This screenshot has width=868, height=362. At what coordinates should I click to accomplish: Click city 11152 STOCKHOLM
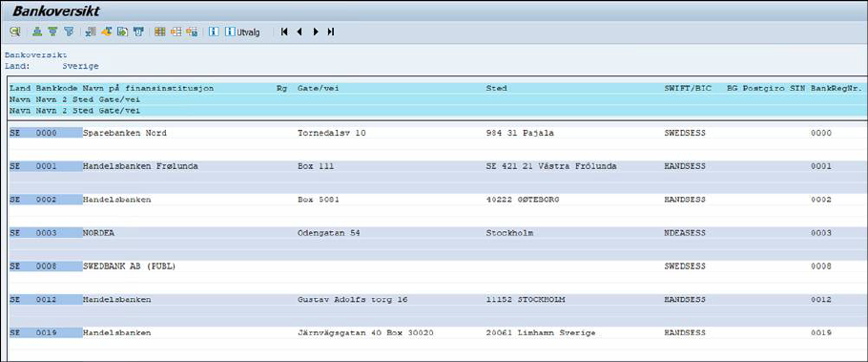pos(526,299)
